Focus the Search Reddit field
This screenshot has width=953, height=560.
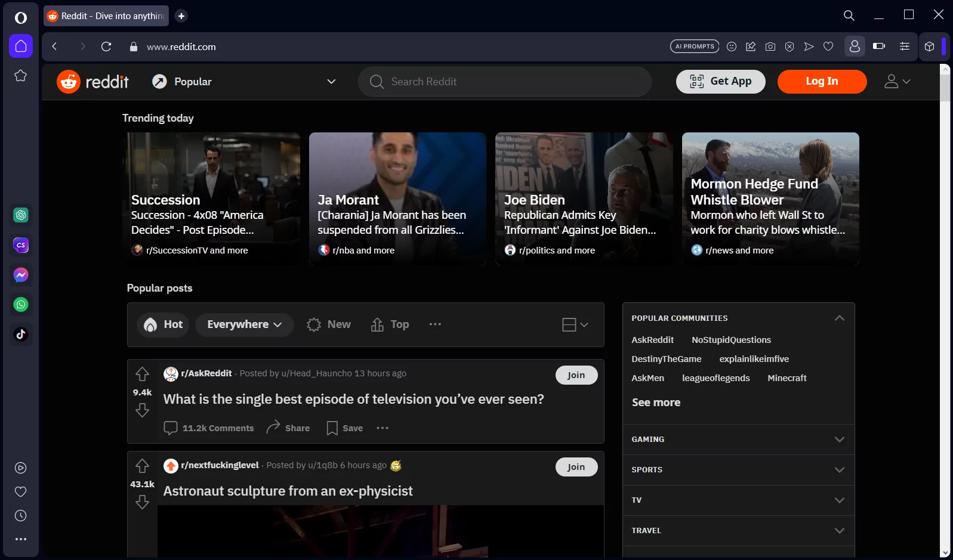[x=505, y=82]
